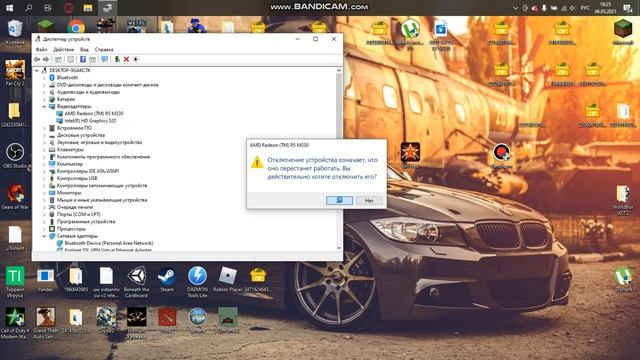640x360 pixels.
Task: Click the Forward arrow in Device Manager toolbar
Action: (x=46, y=60)
